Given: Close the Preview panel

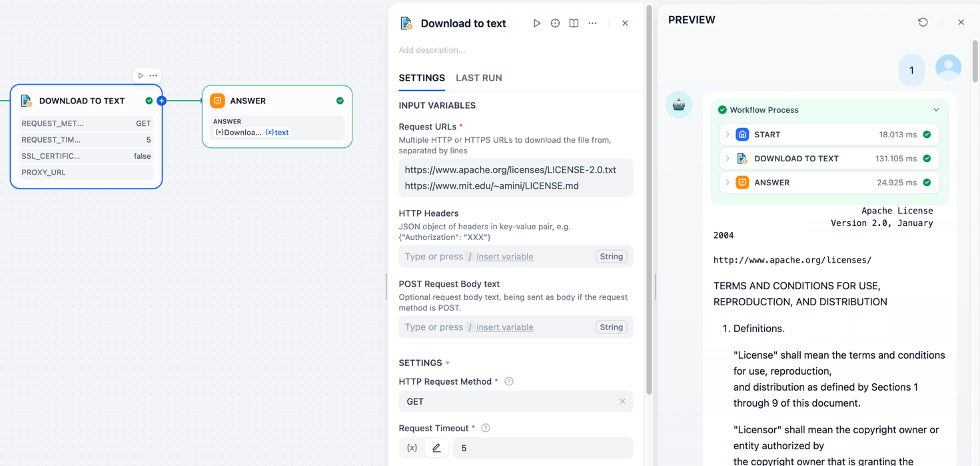Looking at the screenshot, I should [961, 22].
